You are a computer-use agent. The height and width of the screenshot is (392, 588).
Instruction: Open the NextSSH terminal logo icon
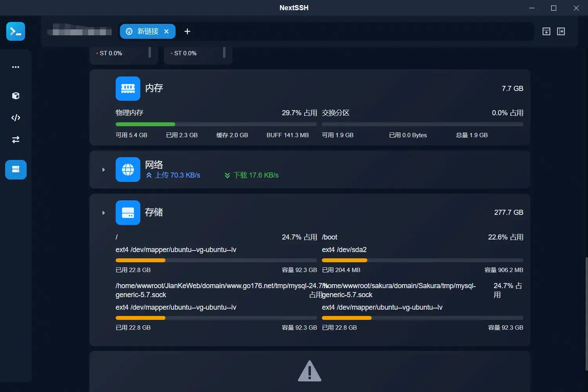click(16, 31)
